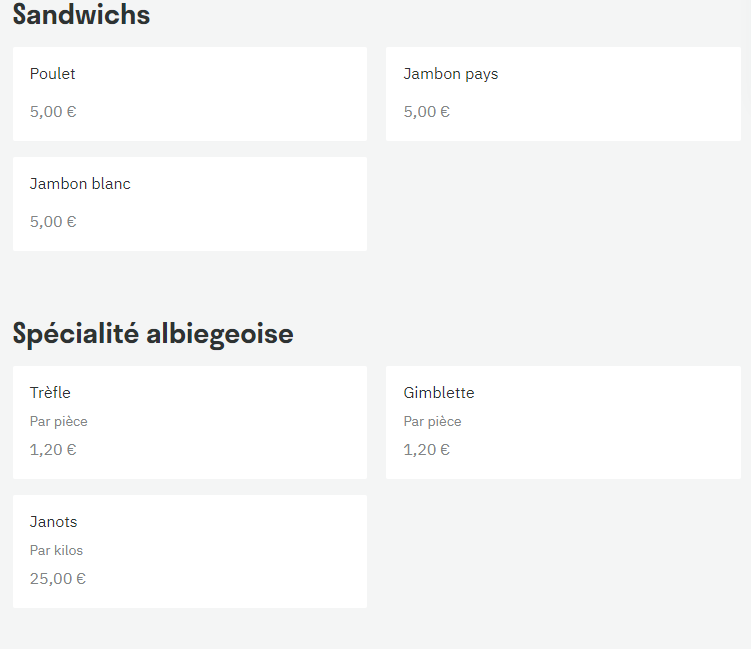Click the 5,00 € price under Poulet
751x649 pixels.
pyautogui.click(x=53, y=112)
